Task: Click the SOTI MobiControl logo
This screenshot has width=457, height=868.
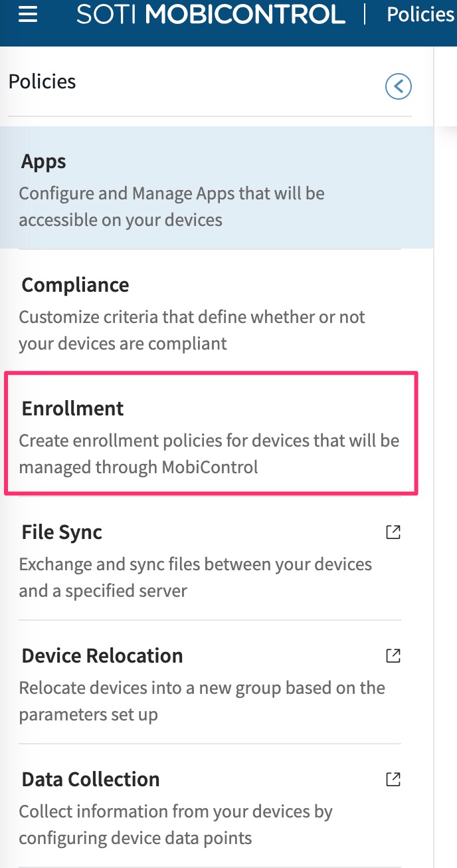Action: point(211,15)
